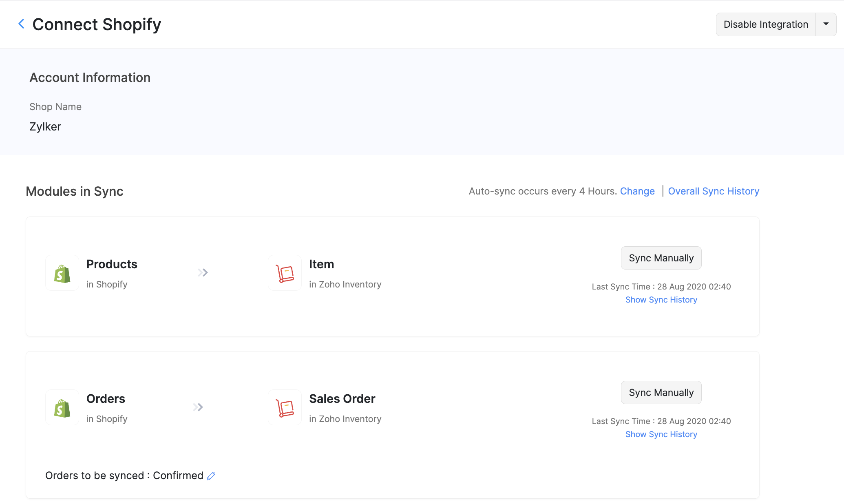Disable the Shopify integration
The width and height of the screenshot is (844, 504).
766,24
